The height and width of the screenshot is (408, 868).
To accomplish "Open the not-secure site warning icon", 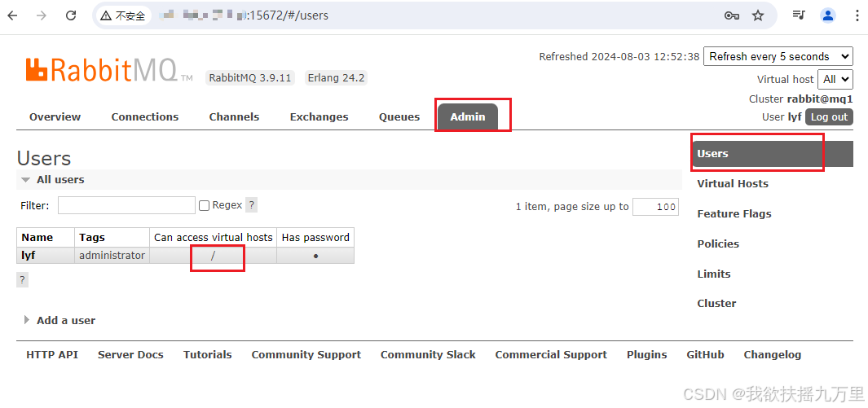I will 106,15.
